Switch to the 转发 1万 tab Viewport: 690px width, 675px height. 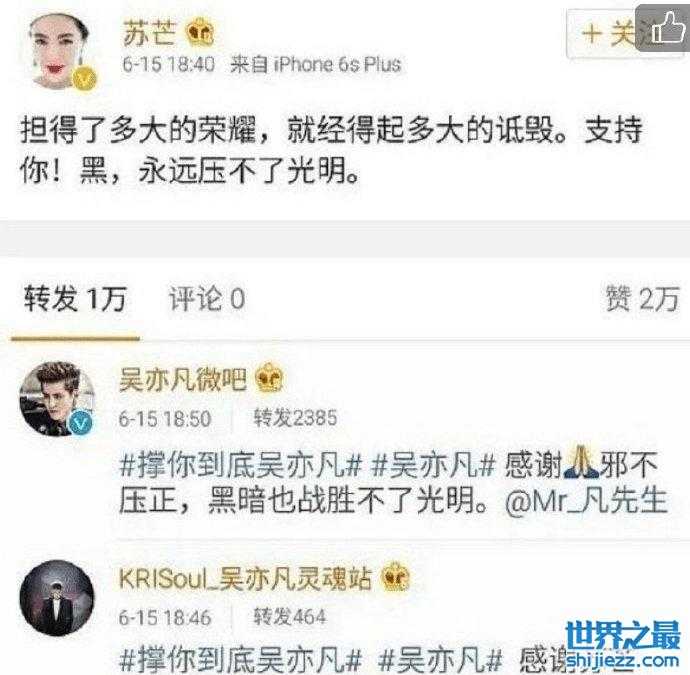(x=75, y=299)
